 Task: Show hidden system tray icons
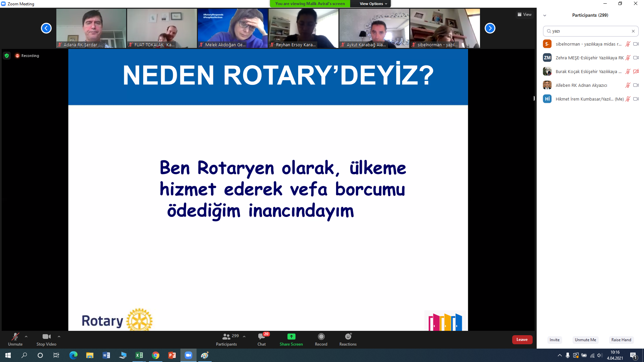pyautogui.click(x=559, y=355)
